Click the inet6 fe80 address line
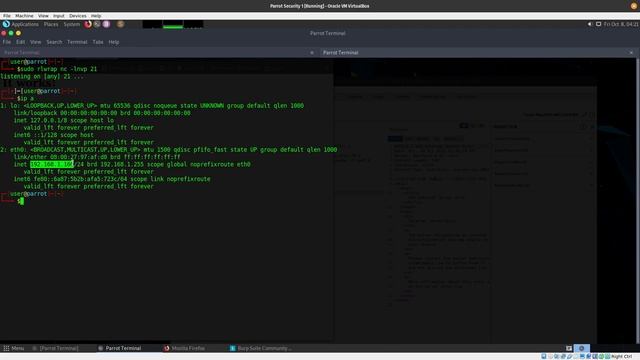640x360 pixels. [112, 179]
